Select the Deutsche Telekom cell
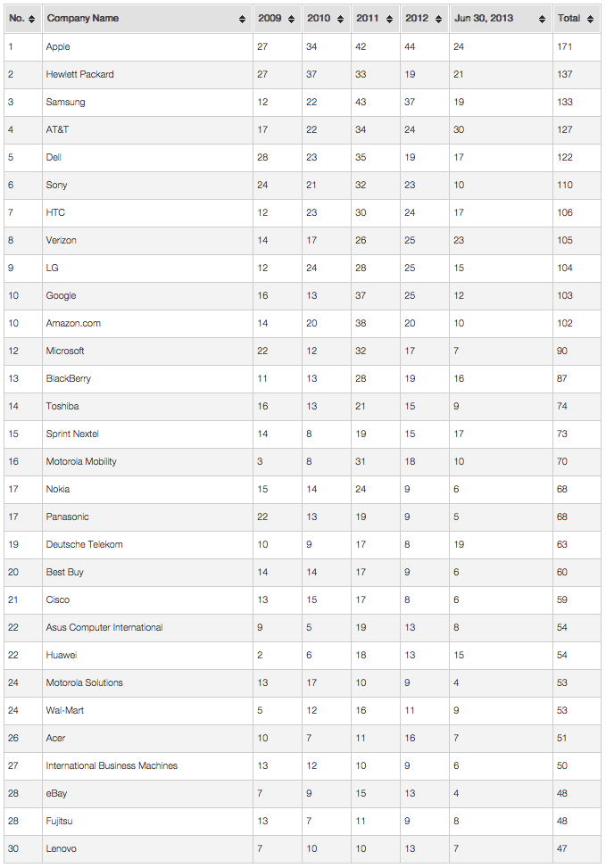 click(84, 544)
